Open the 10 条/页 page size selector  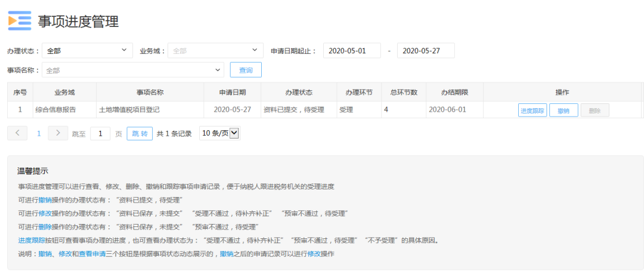[219, 133]
